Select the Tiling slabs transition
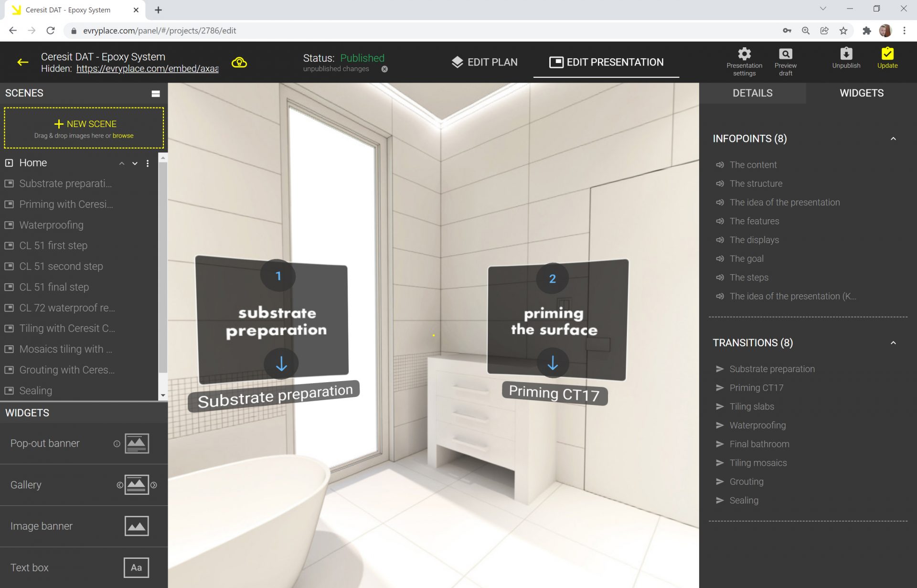The image size is (917, 588). (x=752, y=406)
